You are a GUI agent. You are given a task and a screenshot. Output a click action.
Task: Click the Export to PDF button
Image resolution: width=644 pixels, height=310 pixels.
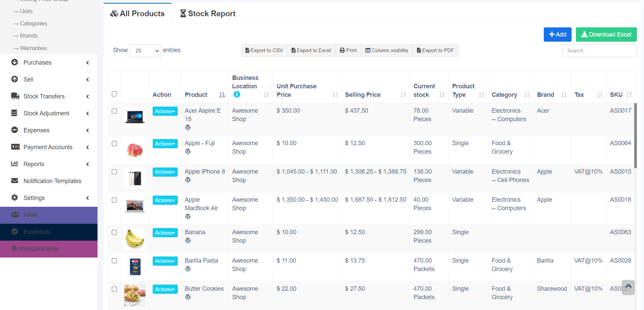[436, 50]
